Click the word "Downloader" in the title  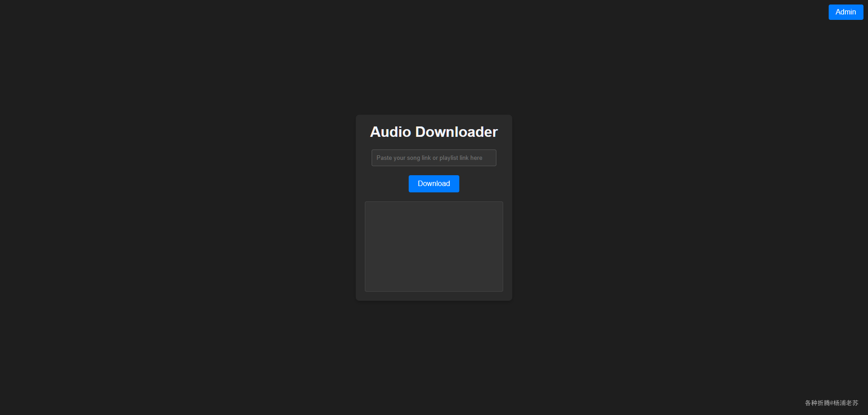coord(456,132)
